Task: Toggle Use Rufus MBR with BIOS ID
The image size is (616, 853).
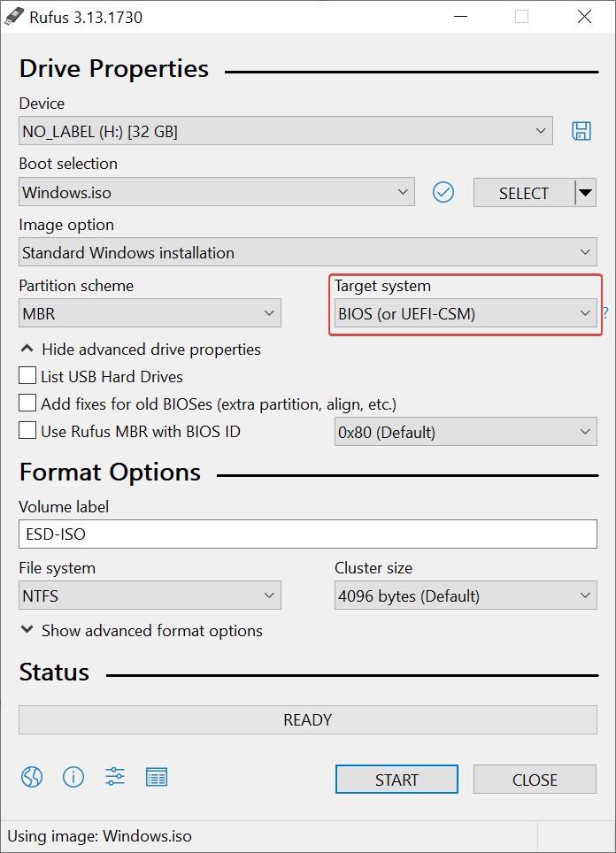Action: [27, 430]
